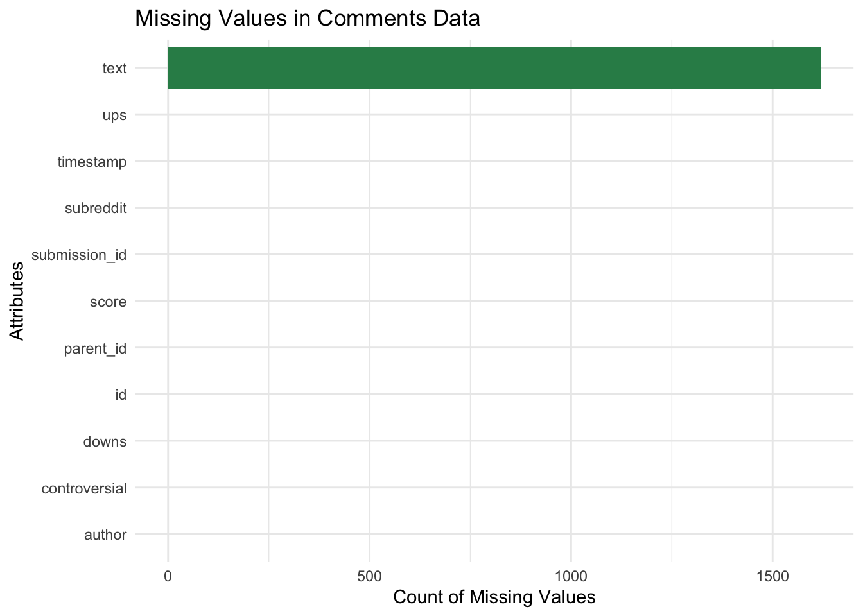Click the green bar for text
The image size is (863, 616).
coord(494,67)
